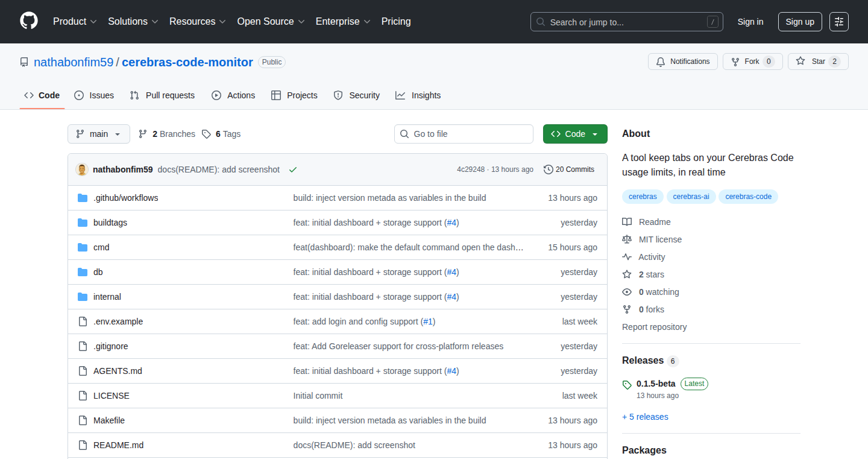Open pull request #1 in .env.example row
The width and height of the screenshot is (868, 459).
click(428, 321)
